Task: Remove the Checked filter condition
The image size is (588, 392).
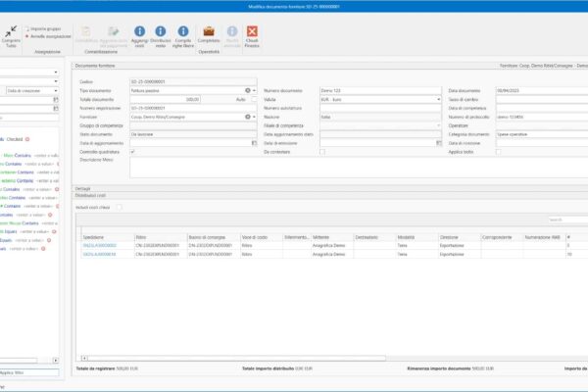Action: 27,139
